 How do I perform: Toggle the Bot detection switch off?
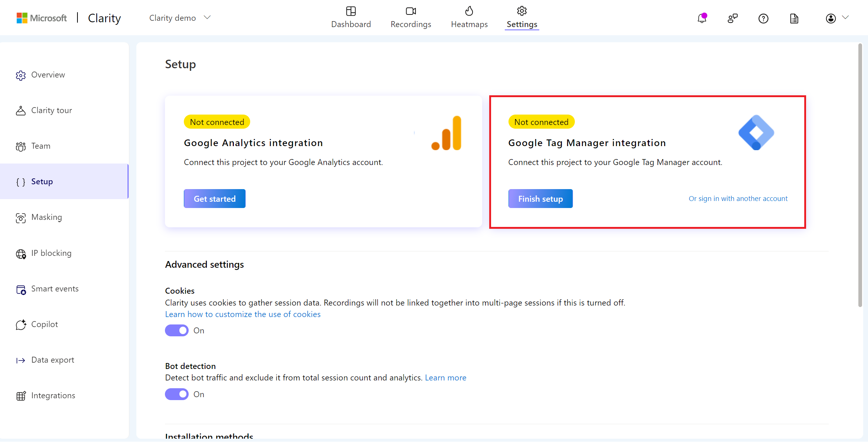177,394
